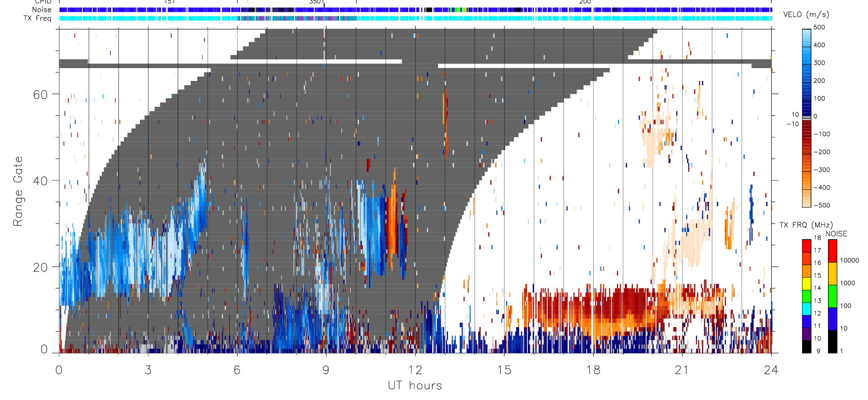Screen dimensions: 868x400
Task: Click the 40 tick label on Range Gate axis
Action: click(40, 181)
